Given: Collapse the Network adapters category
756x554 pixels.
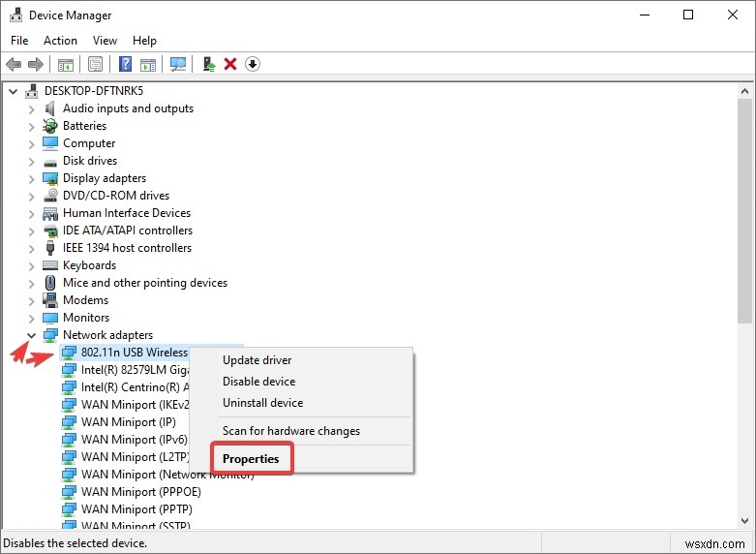Looking at the screenshot, I should pos(31,335).
